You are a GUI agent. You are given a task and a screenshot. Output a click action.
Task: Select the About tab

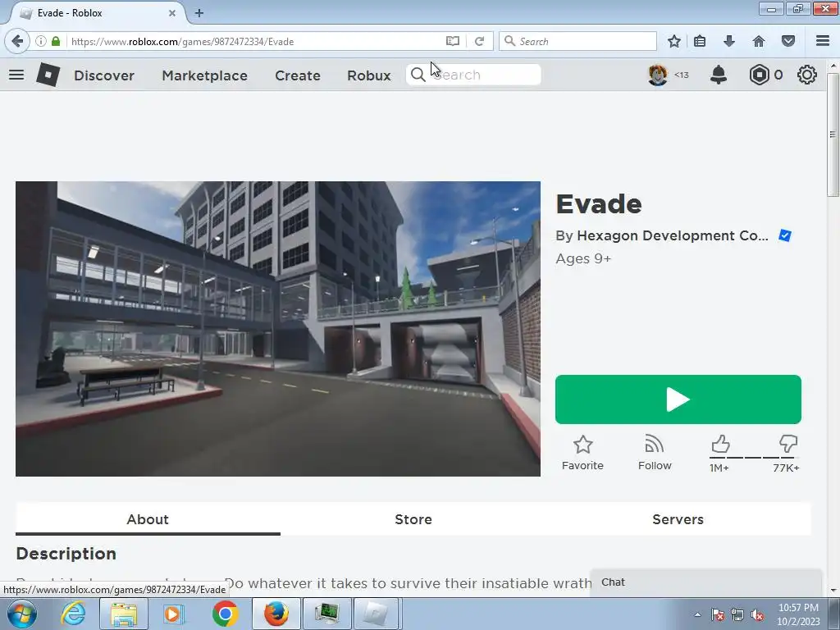[x=148, y=519]
